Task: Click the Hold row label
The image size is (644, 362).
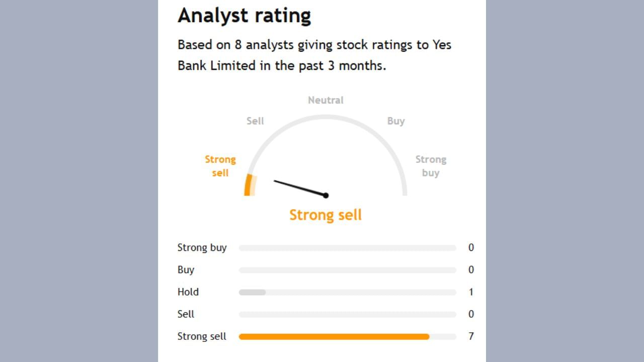Action: [x=188, y=292]
